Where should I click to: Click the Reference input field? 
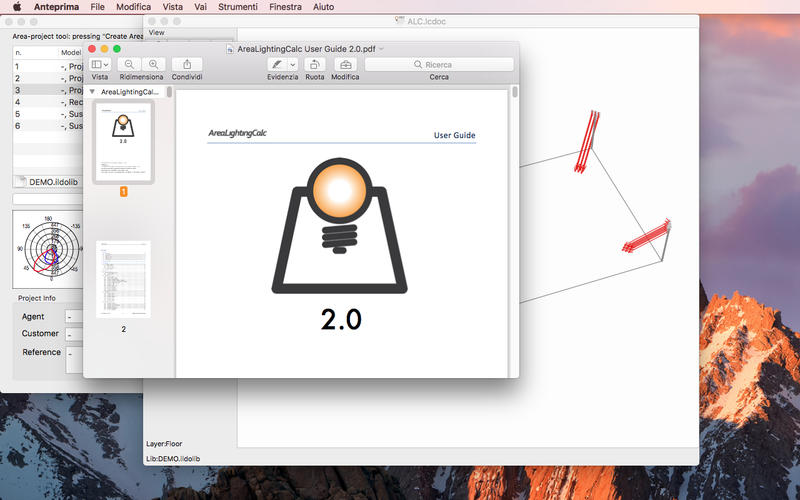click(x=74, y=360)
